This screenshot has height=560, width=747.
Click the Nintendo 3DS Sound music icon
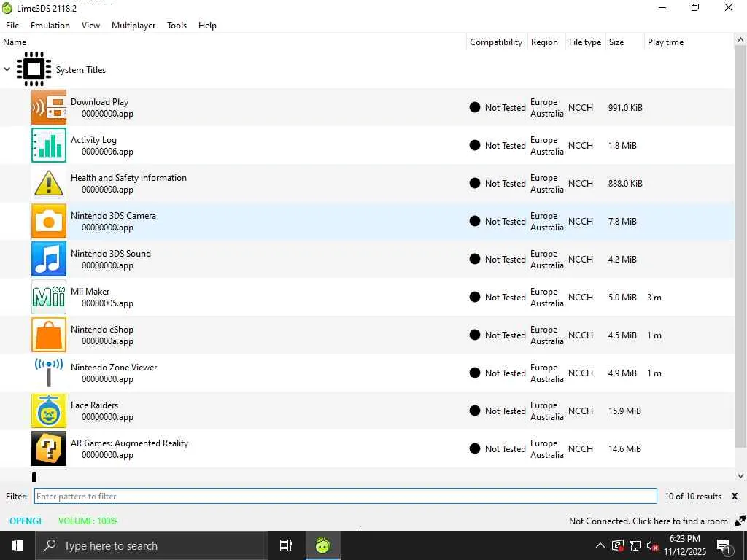point(49,259)
